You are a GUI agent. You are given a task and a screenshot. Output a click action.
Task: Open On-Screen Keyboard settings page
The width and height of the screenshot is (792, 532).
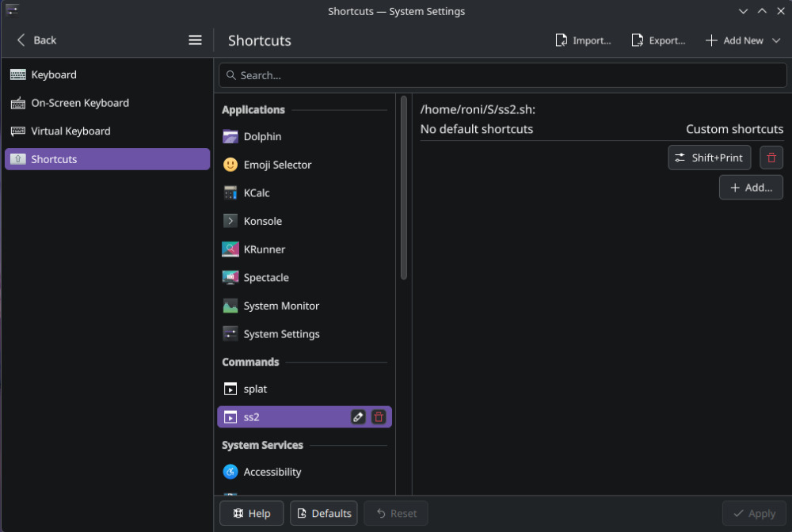(x=107, y=103)
